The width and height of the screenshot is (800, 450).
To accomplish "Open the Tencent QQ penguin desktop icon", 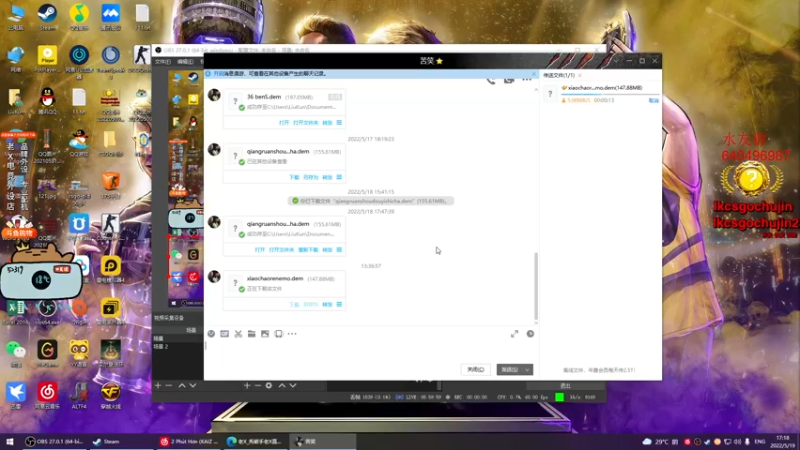I will coord(47,101).
